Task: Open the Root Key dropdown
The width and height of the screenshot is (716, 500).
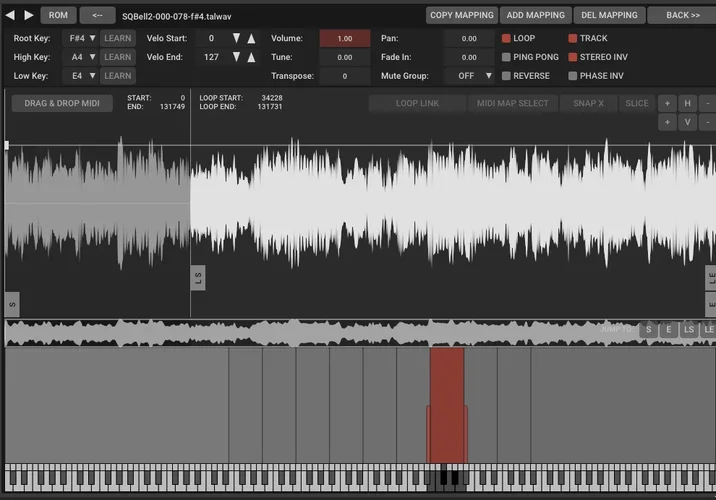Action: [81, 38]
